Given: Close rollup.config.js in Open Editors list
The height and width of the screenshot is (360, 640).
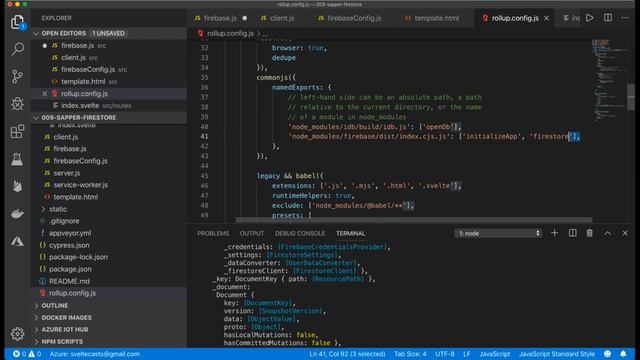Looking at the screenshot, I should (x=44, y=93).
